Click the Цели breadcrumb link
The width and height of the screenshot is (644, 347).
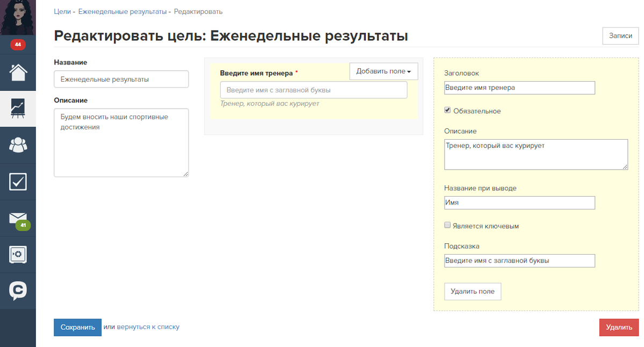(62, 11)
